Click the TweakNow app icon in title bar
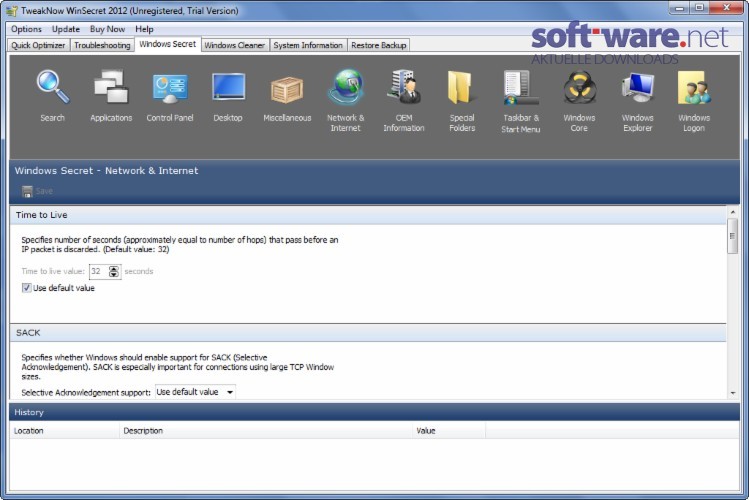Viewport: 749px width, 500px height. tap(11, 11)
